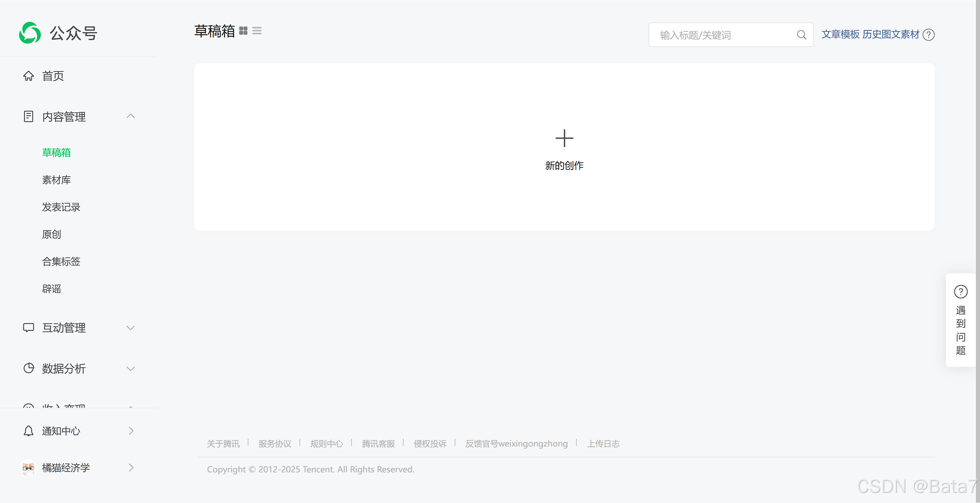Click the plus icon for 新的创作

pyautogui.click(x=564, y=138)
